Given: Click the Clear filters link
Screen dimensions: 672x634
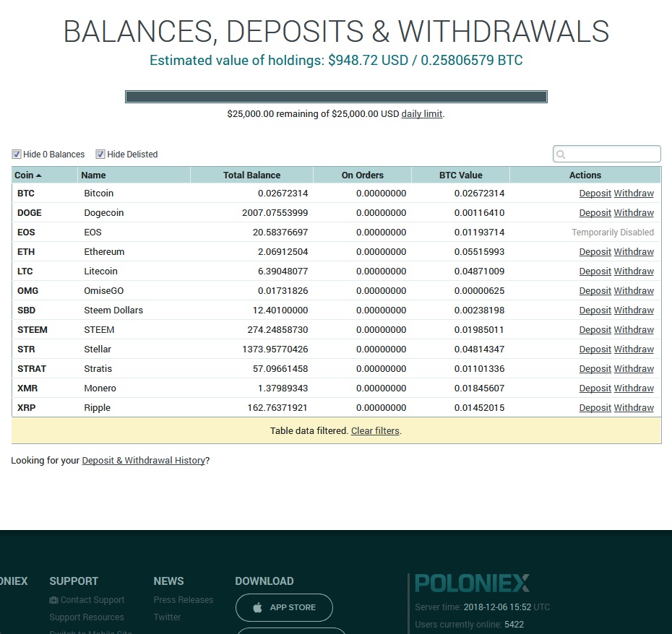Looking at the screenshot, I should tap(375, 431).
